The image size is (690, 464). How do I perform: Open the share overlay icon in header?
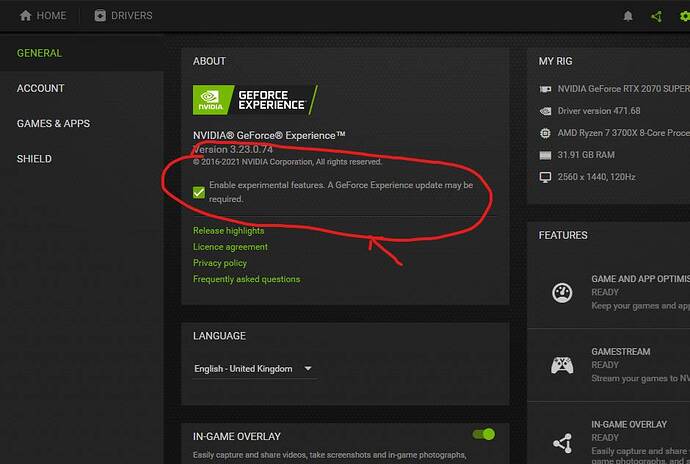tap(656, 17)
